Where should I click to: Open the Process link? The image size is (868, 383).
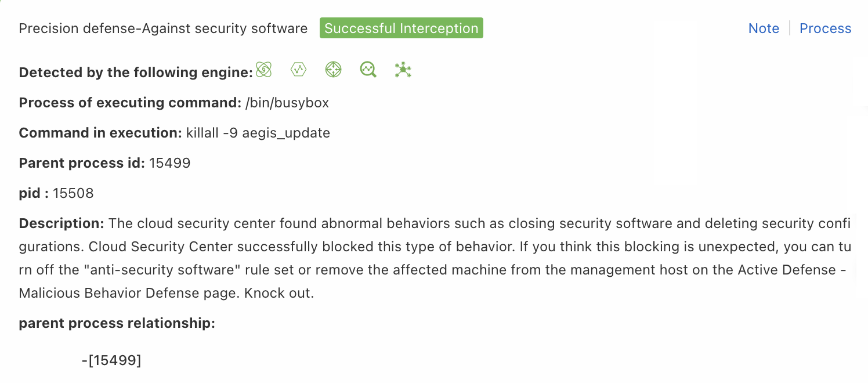click(x=825, y=28)
